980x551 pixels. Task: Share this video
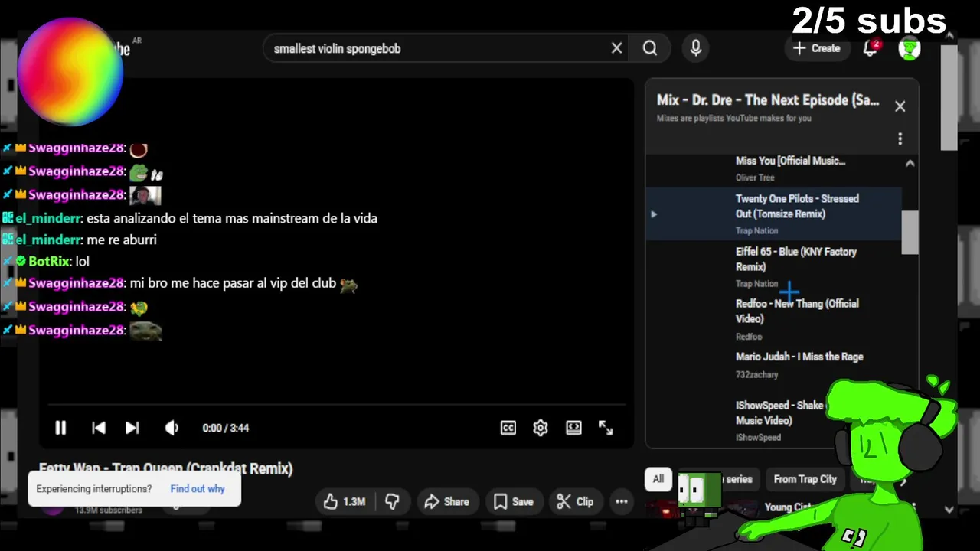coord(446,502)
